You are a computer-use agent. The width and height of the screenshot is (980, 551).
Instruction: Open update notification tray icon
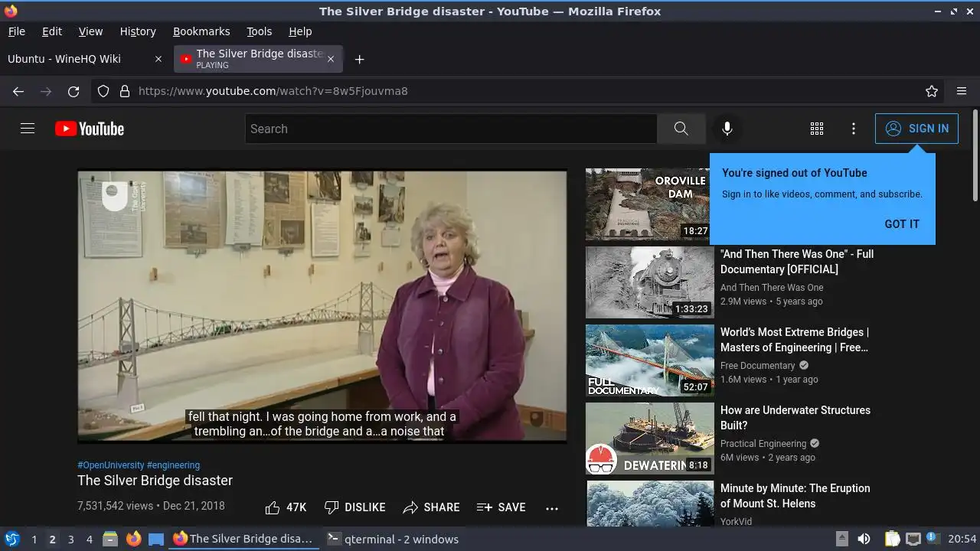tap(932, 538)
